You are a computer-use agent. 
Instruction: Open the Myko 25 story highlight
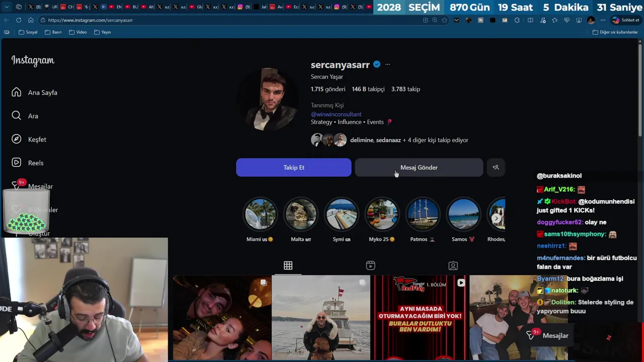(382, 220)
